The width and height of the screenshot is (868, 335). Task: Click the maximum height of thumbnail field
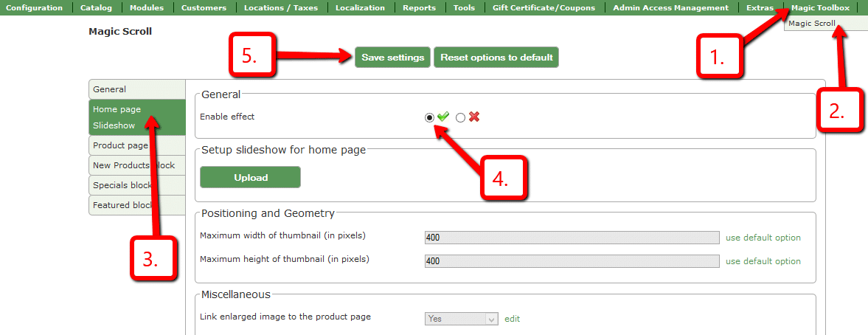click(x=572, y=260)
